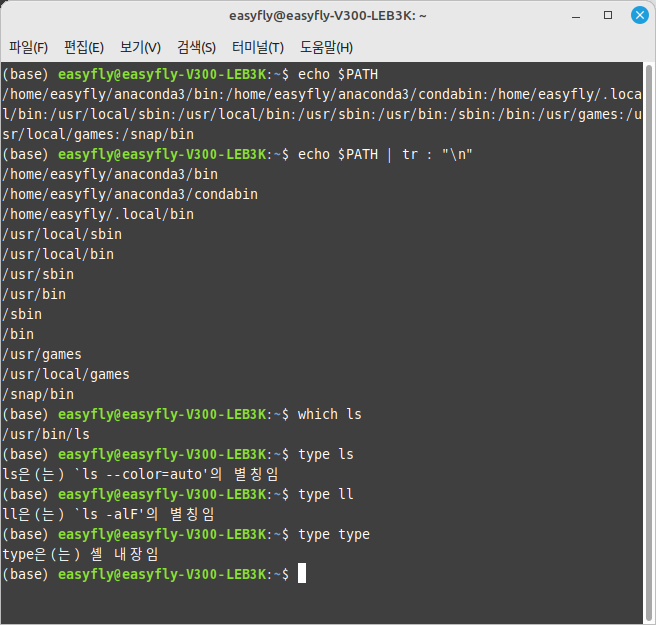Viewport: 656px width, 625px height.
Task: Open the 보기(V) menu
Action: (140, 47)
